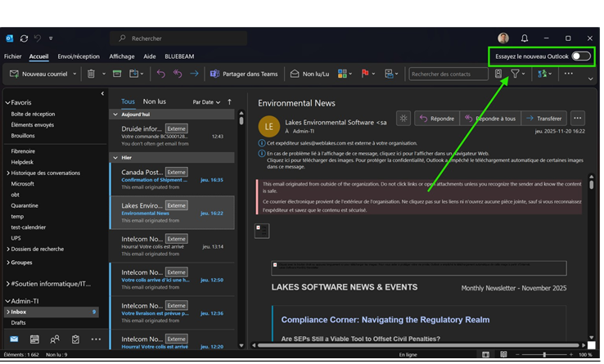Select Éléments envoyés folder
604x364 pixels.
point(33,125)
